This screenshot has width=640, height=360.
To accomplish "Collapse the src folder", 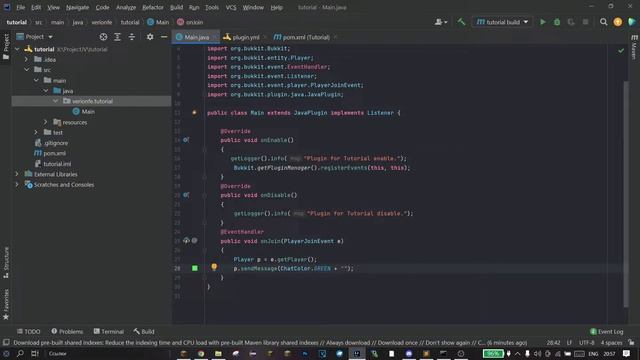I will [x=27, y=70].
